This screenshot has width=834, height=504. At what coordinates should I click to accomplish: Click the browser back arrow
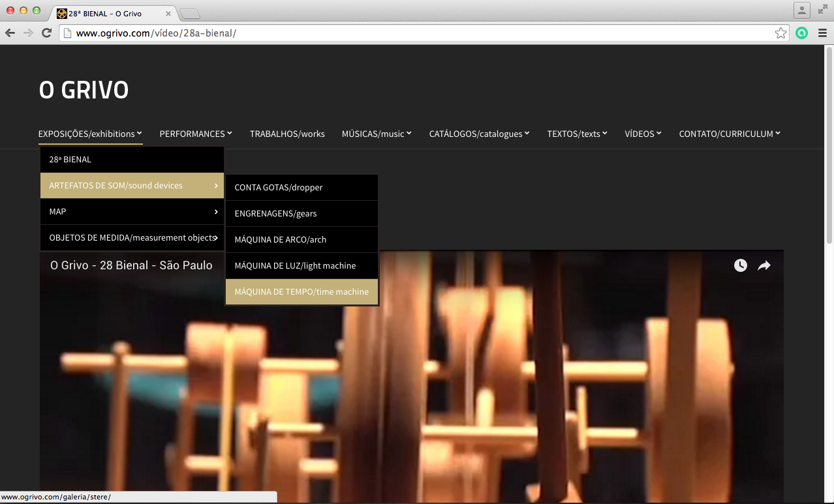click(x=10, y=33)
